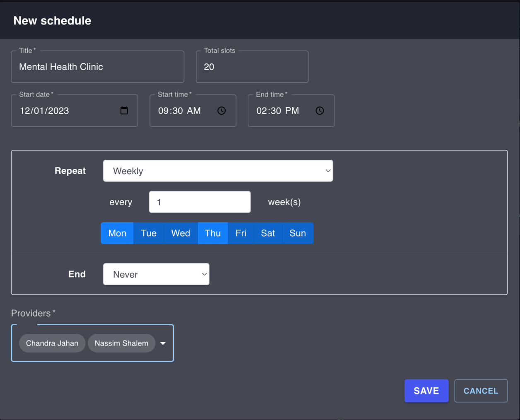Select the weekly interval input showing 1
This screenshot has height=420, width=520.
coord(200,202)
